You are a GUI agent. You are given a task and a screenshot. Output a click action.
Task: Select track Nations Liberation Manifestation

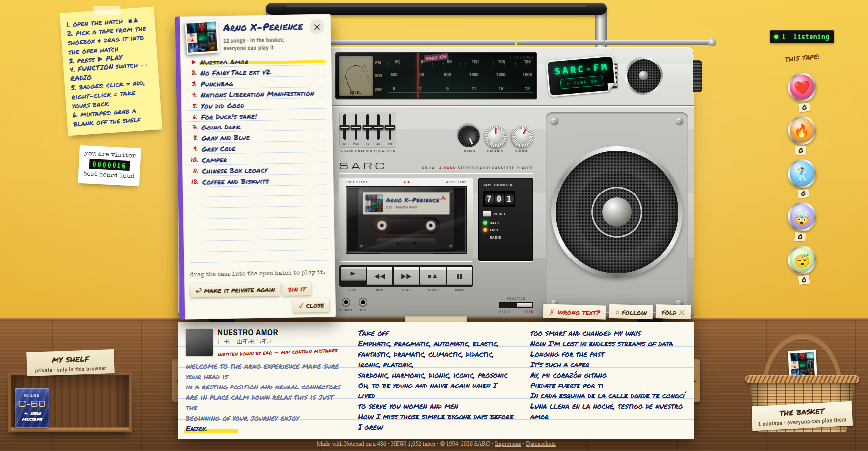click(257, 94)
